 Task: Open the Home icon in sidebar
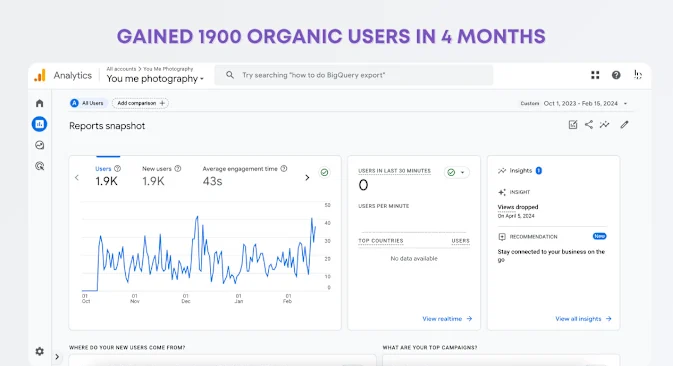click(39, 103)
